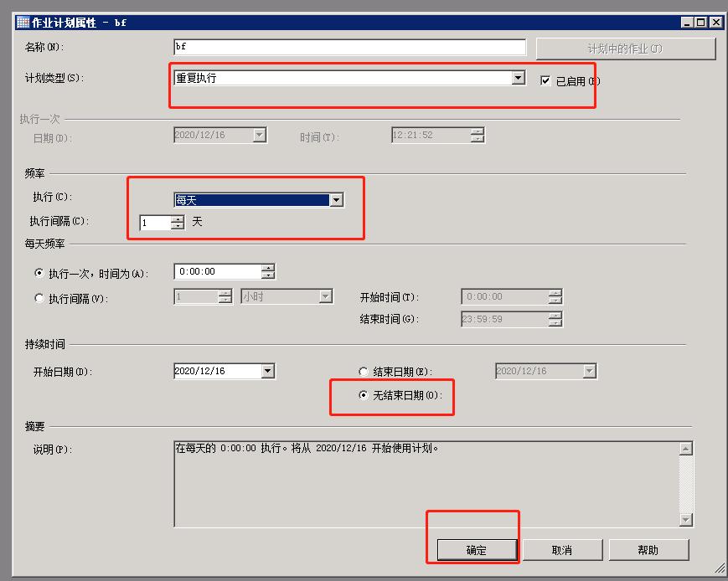Click the 确定 confirm button
728x581 pixels.
pos(475,549)
